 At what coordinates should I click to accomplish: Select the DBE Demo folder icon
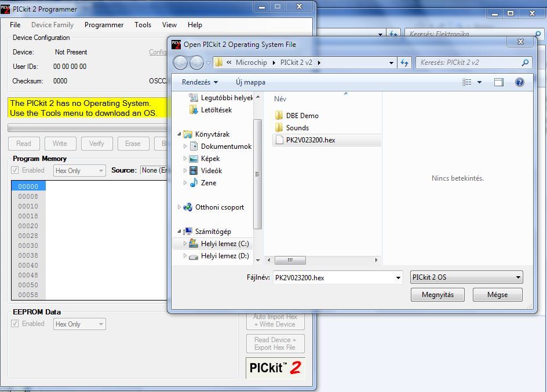point(279,115)
